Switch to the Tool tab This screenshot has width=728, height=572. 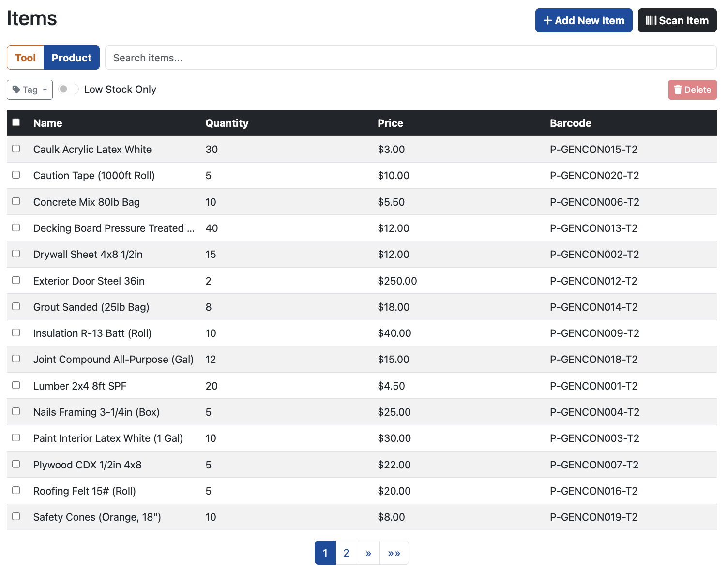coord(25,58)
